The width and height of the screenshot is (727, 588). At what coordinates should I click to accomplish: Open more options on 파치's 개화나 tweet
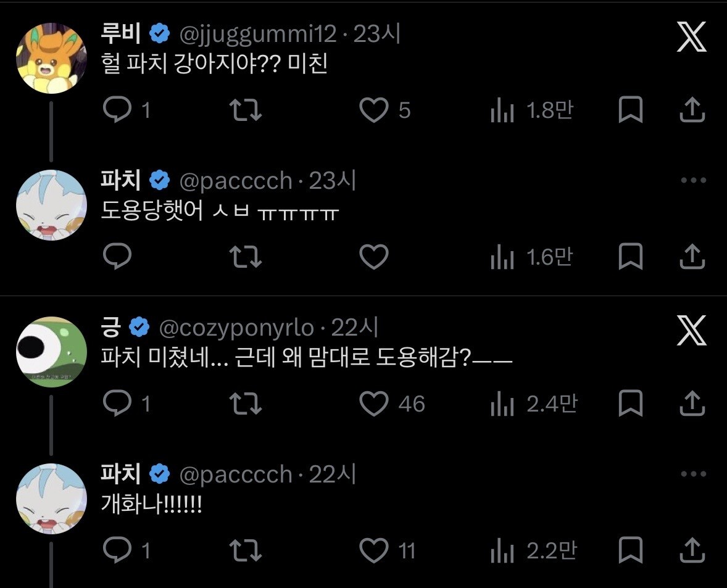click(x=694, y=474)
